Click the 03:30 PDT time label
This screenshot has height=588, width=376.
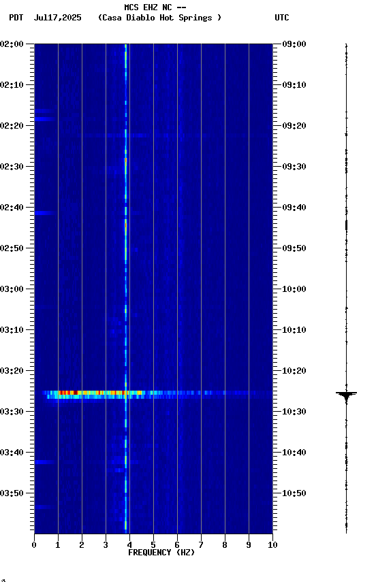pyautogui.click(x=12, y=412)
